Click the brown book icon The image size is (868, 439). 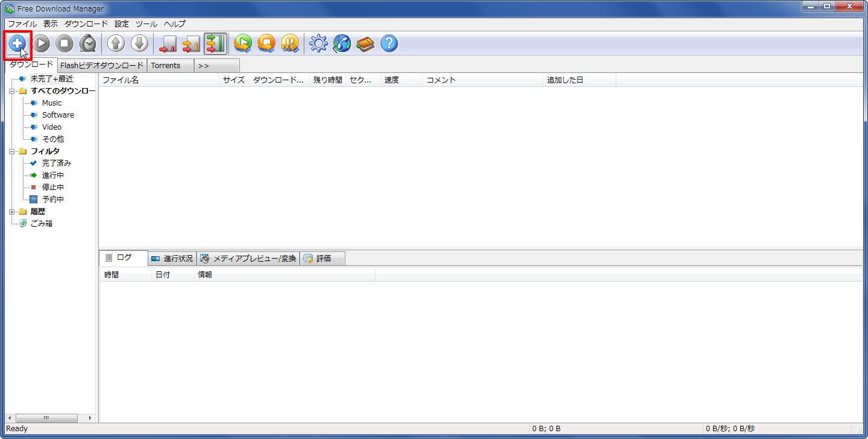pyautogui.click(x=365, y=43)
